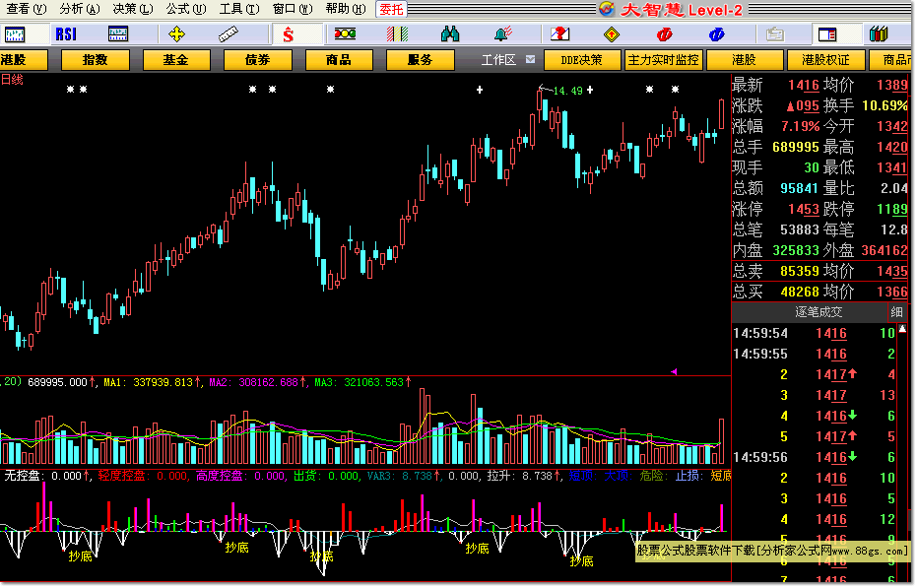Open the 决策(L) menu

(x=133, y=9)
